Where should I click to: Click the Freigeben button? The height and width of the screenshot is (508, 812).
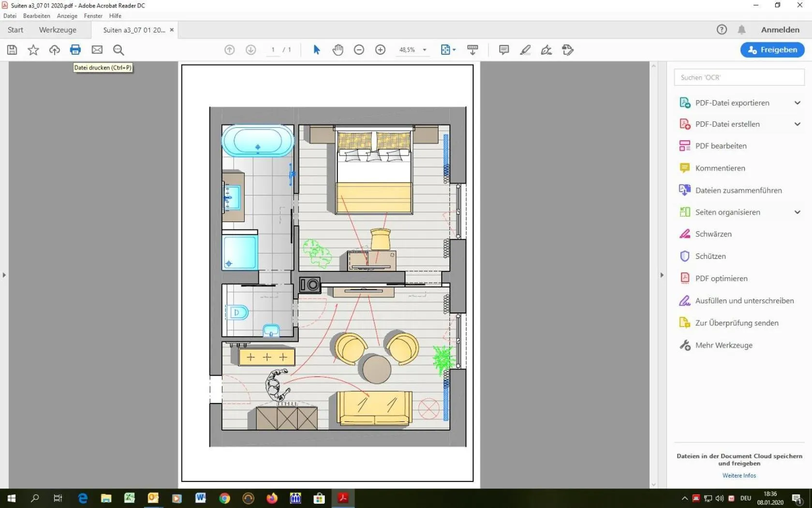(x=772, y=50)
